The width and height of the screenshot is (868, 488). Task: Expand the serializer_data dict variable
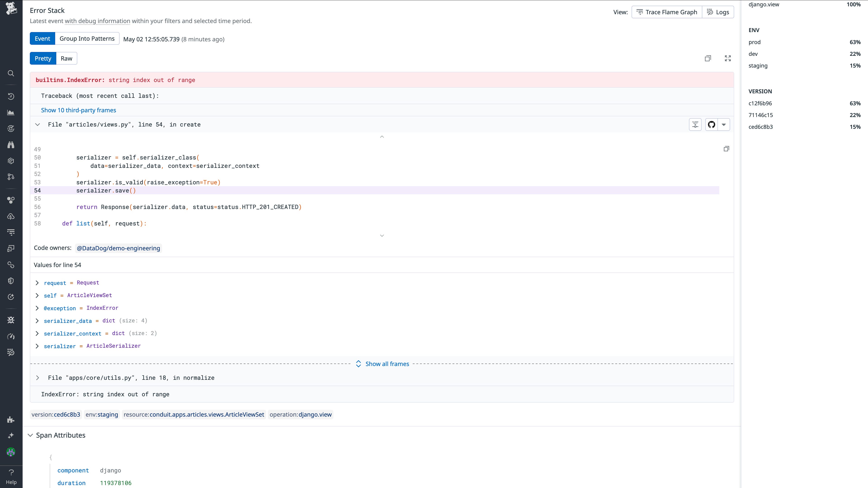tap(37, 321)
